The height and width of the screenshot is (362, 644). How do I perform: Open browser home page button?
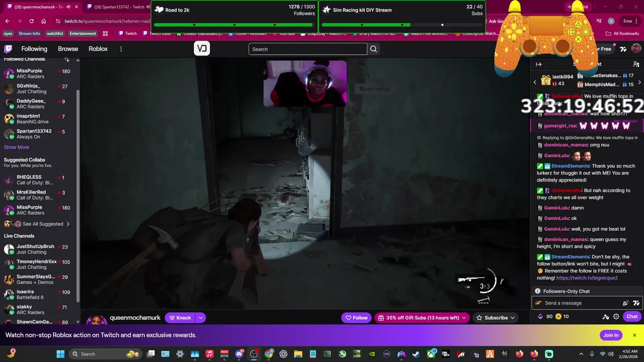point(44,21)
